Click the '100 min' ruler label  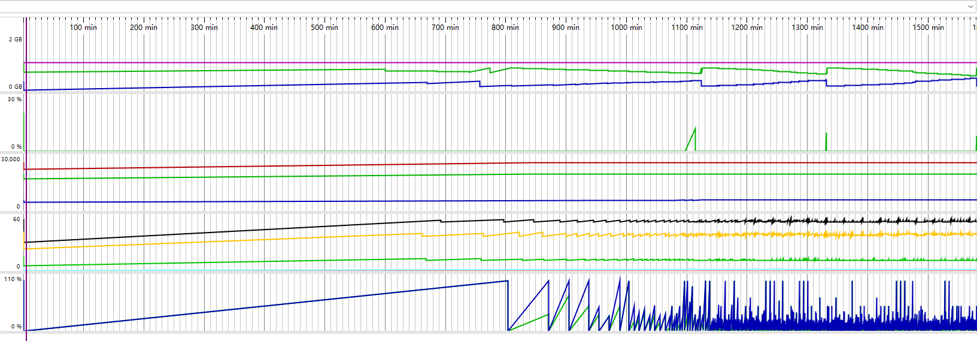click(83, 28)
